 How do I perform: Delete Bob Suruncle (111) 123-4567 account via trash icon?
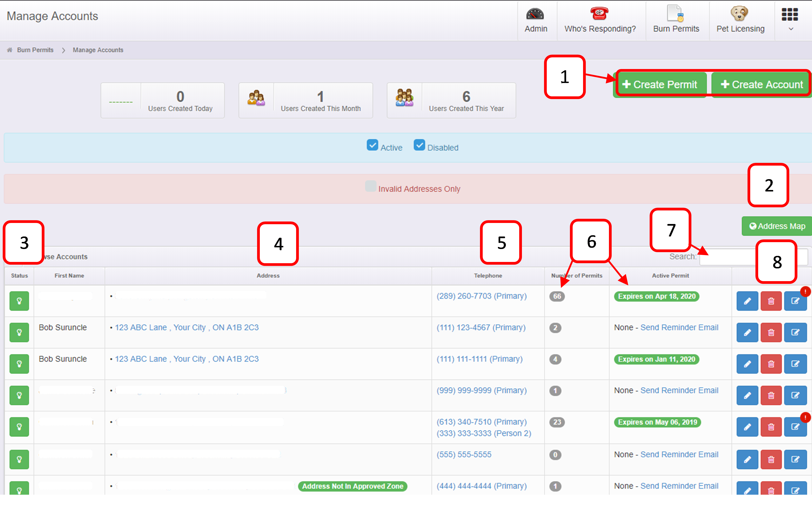pos(771,333)
